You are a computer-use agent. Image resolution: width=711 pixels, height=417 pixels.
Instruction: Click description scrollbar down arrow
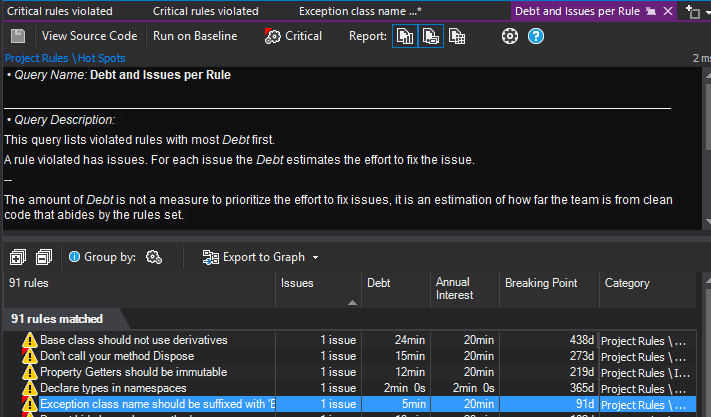[708, 222]
